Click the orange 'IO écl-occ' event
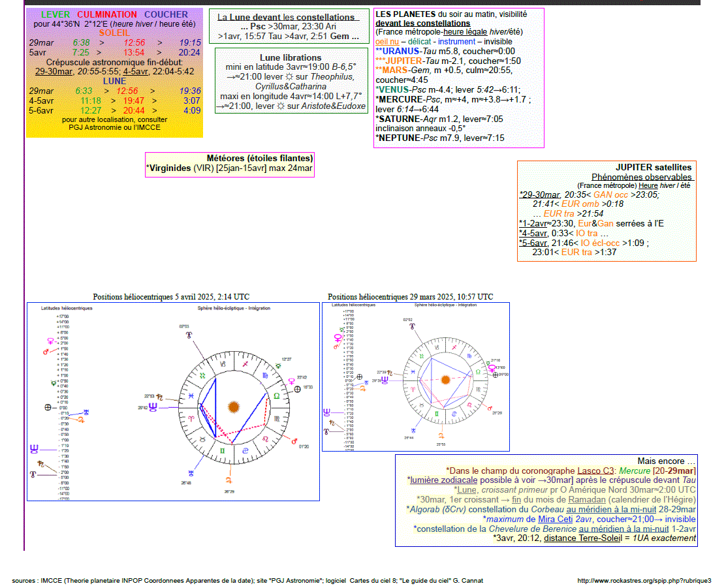The height and width of the screenshot is (588, 726). click(x=600, y=243)
